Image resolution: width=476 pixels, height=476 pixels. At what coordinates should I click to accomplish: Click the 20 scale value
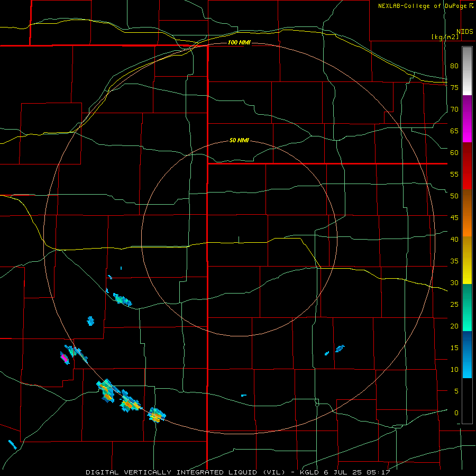[454, 326]
